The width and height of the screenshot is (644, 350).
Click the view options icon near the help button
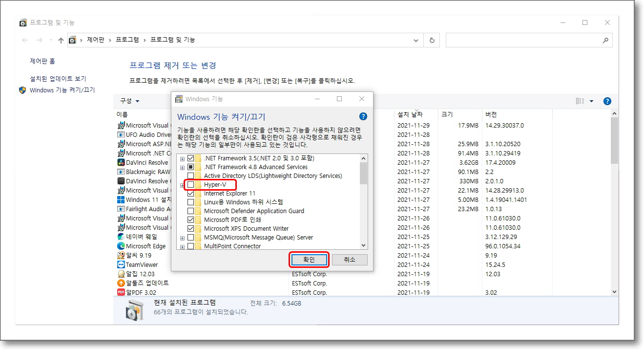[x=580, y=101]
